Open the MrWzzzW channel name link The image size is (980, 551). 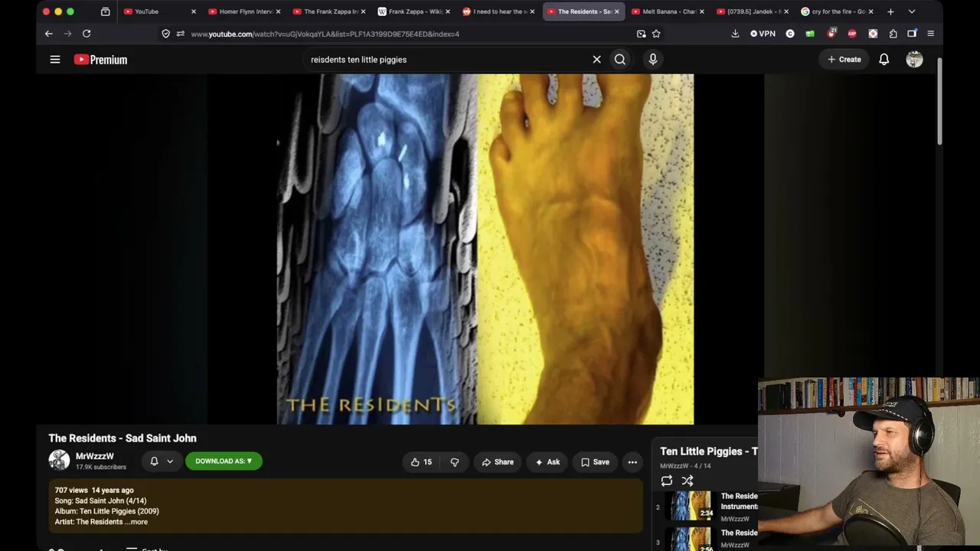click(x=95, y=456)
